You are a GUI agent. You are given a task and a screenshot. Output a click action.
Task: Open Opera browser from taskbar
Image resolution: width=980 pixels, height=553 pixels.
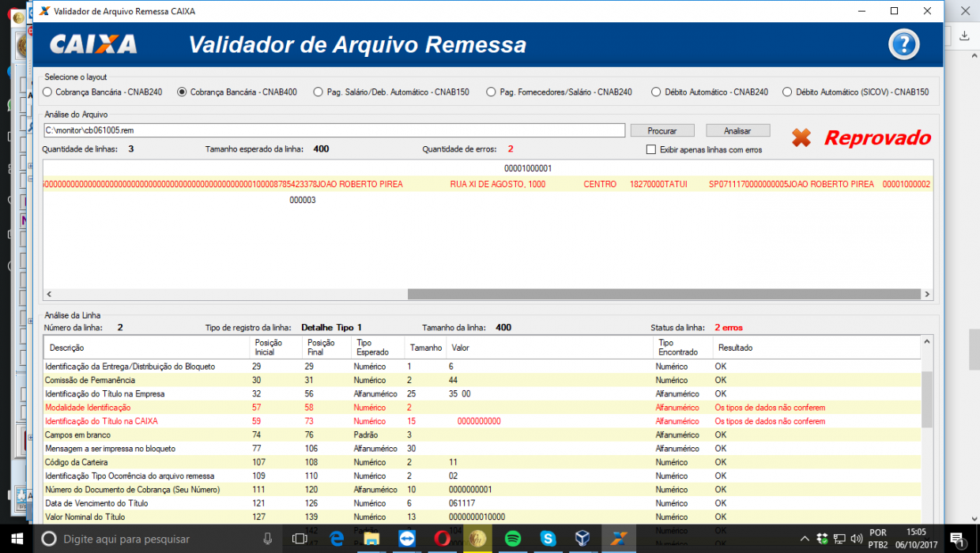(x=442, y=539)
